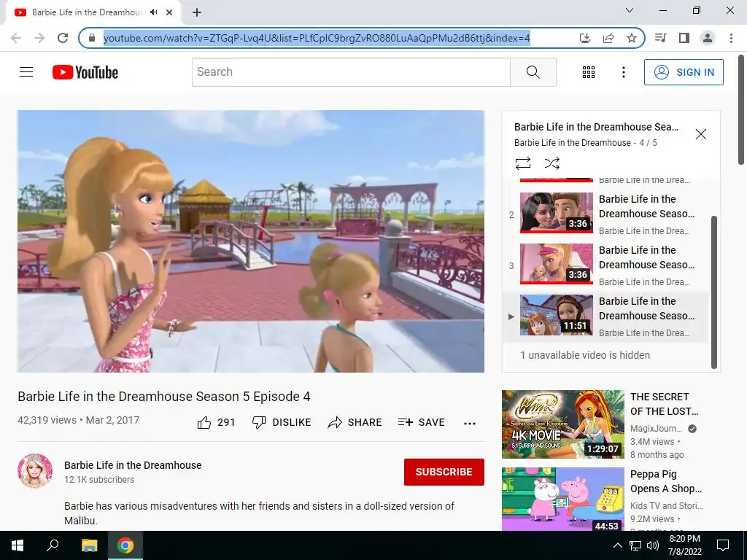Click the address bar URL

coord(317,38)
